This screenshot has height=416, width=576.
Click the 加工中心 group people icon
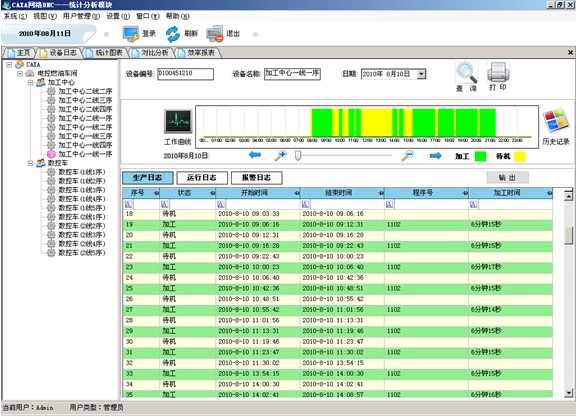41,82
